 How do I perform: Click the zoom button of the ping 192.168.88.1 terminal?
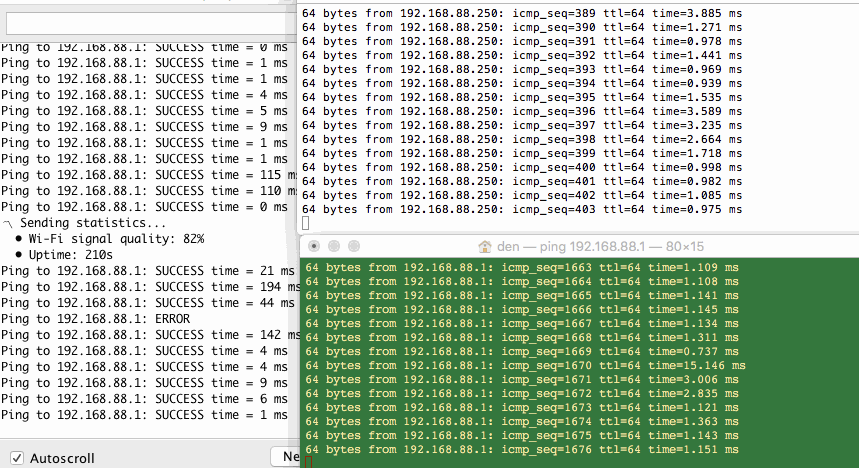click(354, 246)
